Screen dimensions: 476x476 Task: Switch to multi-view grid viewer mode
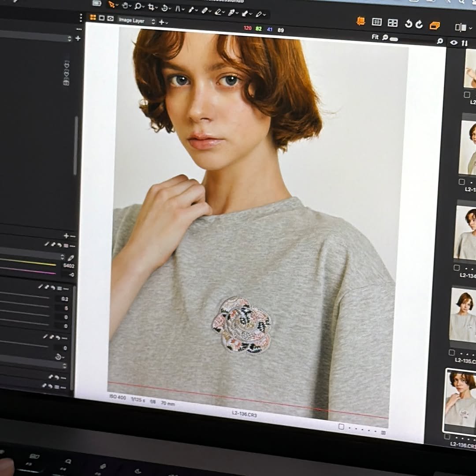tap(93, 18)
